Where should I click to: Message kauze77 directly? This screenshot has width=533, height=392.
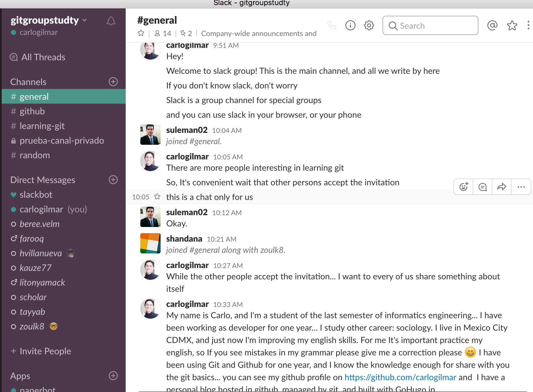tap(64, 268)
